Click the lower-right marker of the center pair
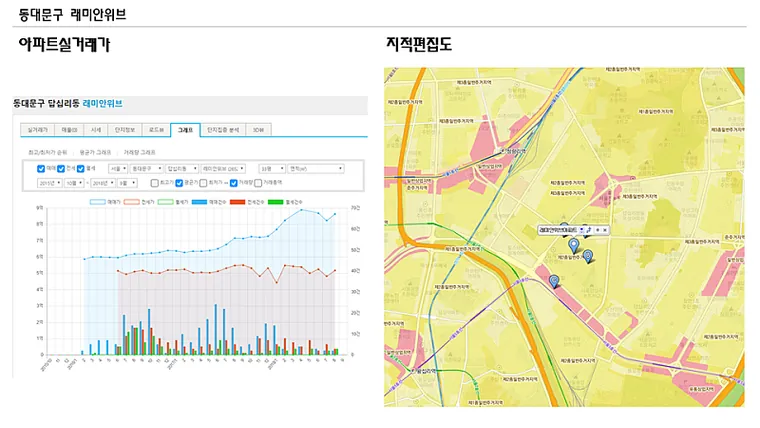This screenshot has height=428, width=760. tap(588, 256)
